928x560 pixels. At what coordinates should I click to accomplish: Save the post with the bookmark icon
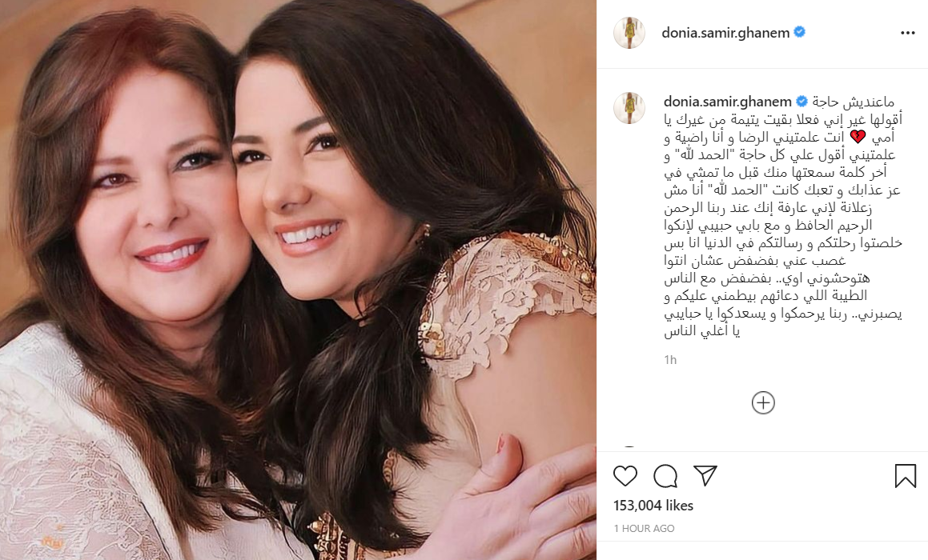[x=905, y=475]
